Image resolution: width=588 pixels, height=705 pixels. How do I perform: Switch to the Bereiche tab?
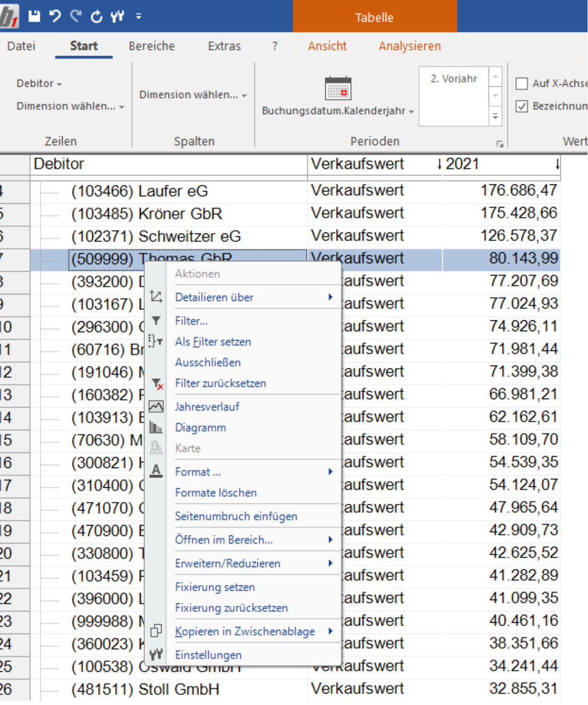click(152, 46)
